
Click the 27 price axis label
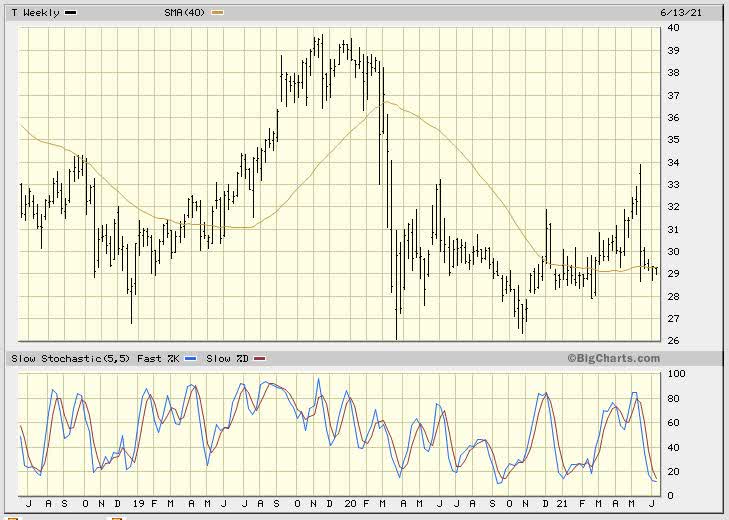coord(673,319)
